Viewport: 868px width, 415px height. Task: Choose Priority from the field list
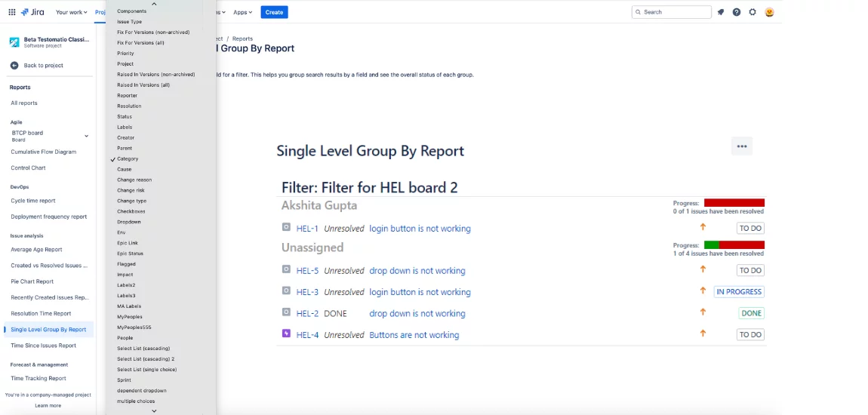[125, 54]
